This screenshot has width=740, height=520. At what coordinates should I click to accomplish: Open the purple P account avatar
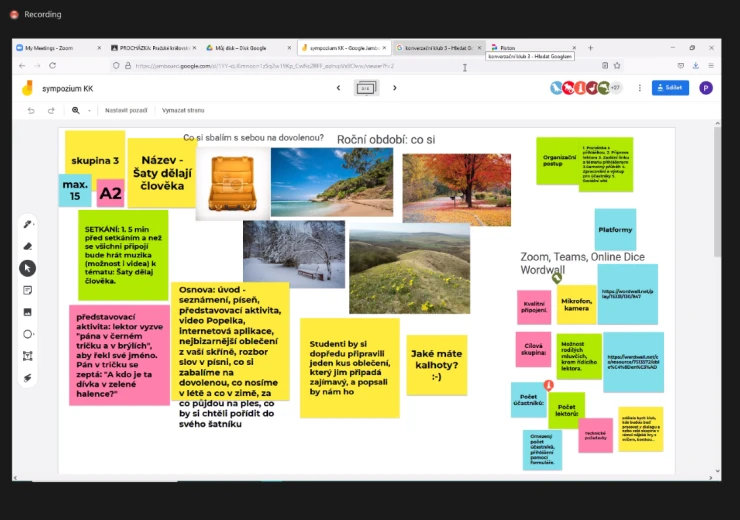pos(706,88)
